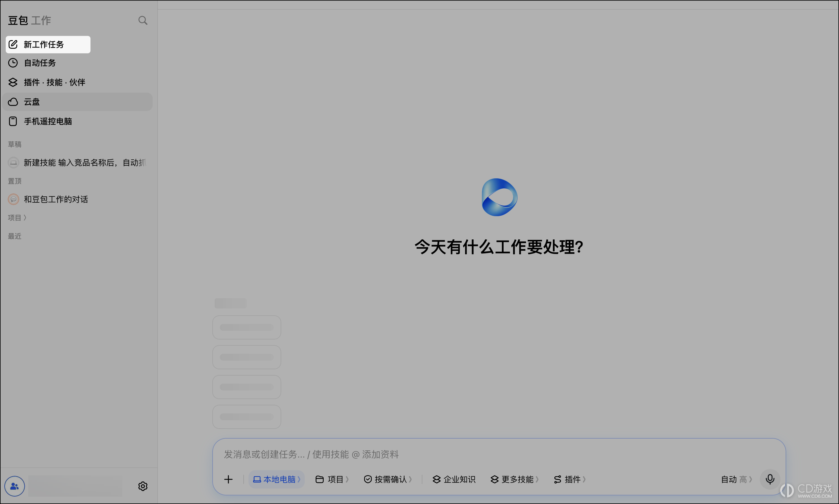
Task: Open pinned chat 和豆包工作的对话
Action: [x=77, y=199]
